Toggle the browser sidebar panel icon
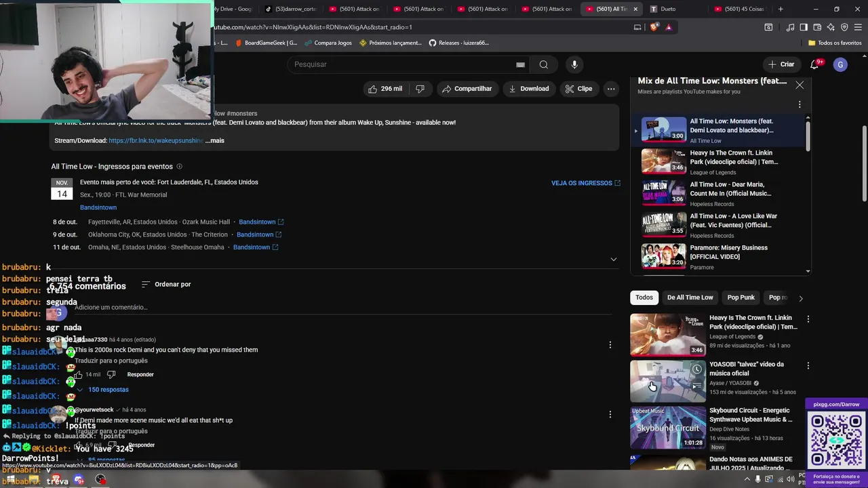The height and width of the screenshot is (488, 868). [804, 27]
